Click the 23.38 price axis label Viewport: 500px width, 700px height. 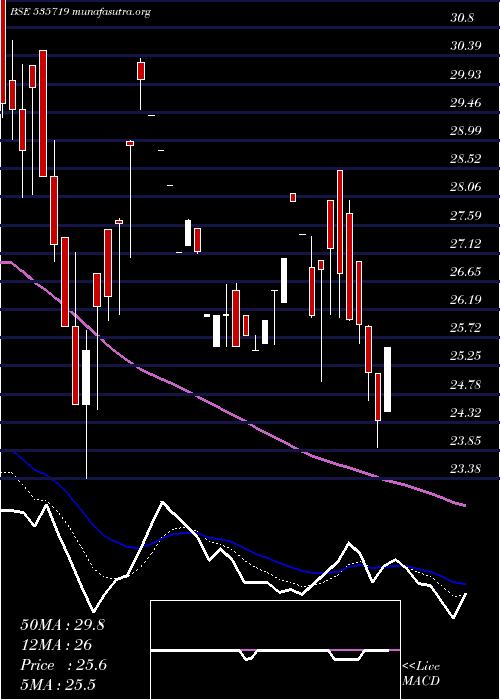coord(466,469)
